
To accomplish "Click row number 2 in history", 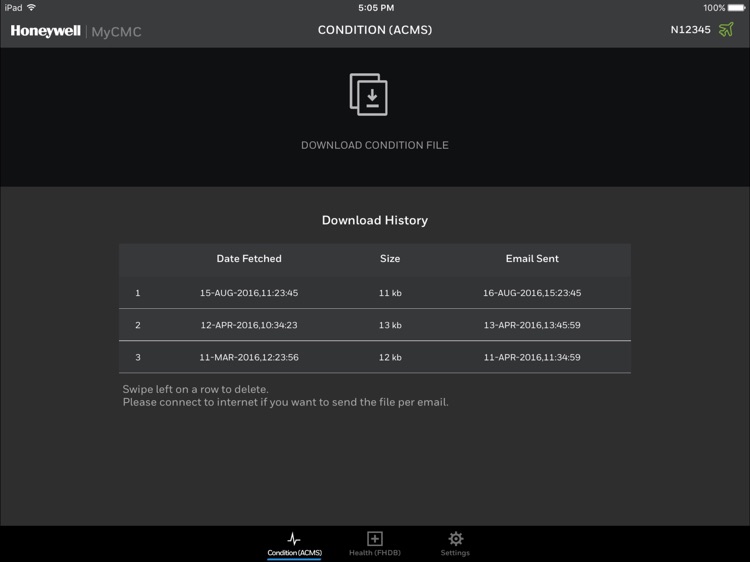I will (138, 325).
